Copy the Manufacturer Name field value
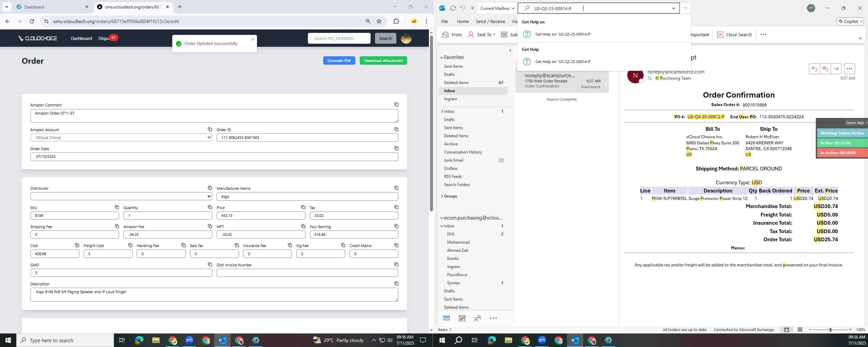The height and width of the screenshot is (347, 868). pyautogui.click(x=396, y=188)
